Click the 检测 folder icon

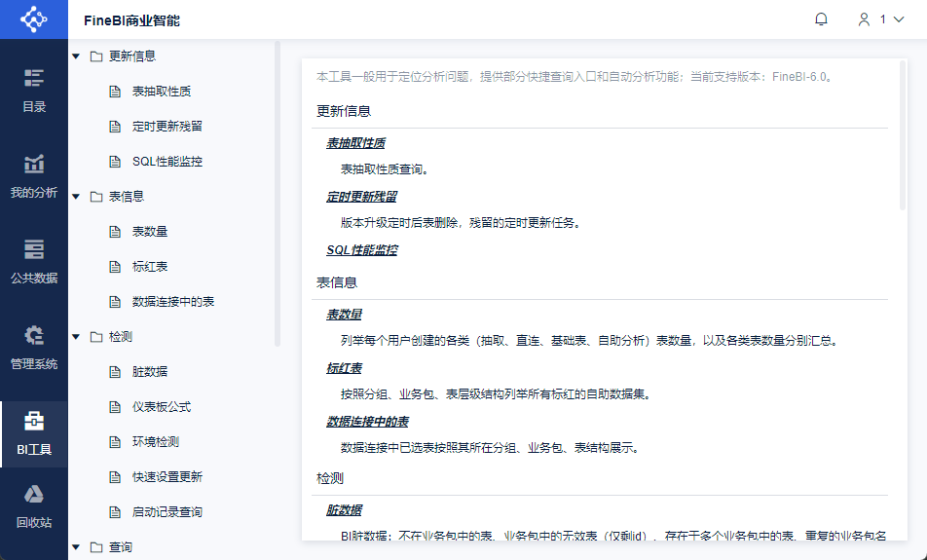[x=96, y=336]
